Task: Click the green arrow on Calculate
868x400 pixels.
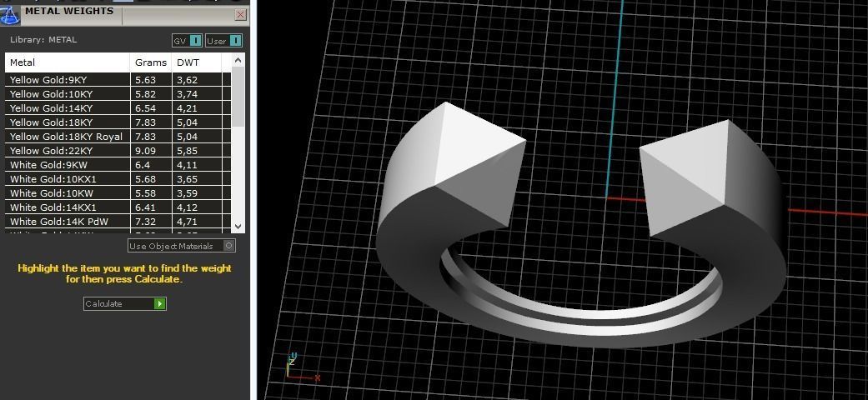Action: [x=159, y=303]
